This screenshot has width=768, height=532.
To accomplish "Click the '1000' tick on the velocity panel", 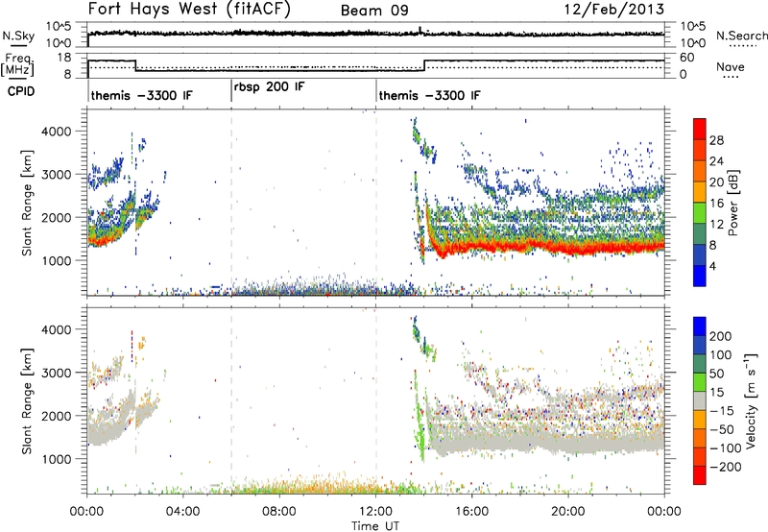I will pos(56,459).
